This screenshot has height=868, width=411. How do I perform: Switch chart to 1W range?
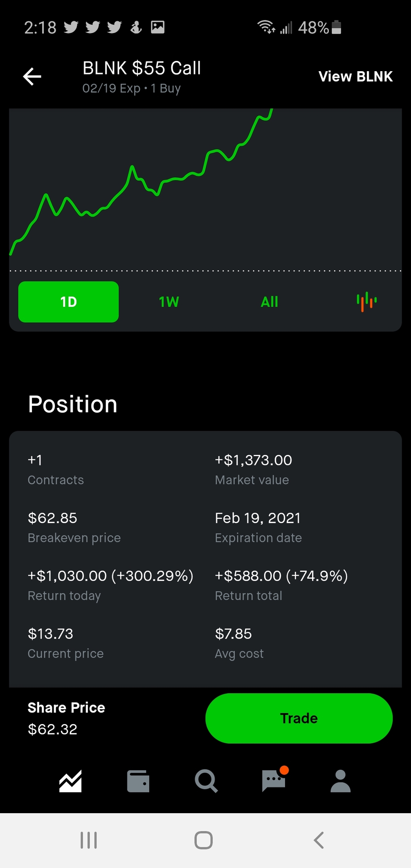169,302
